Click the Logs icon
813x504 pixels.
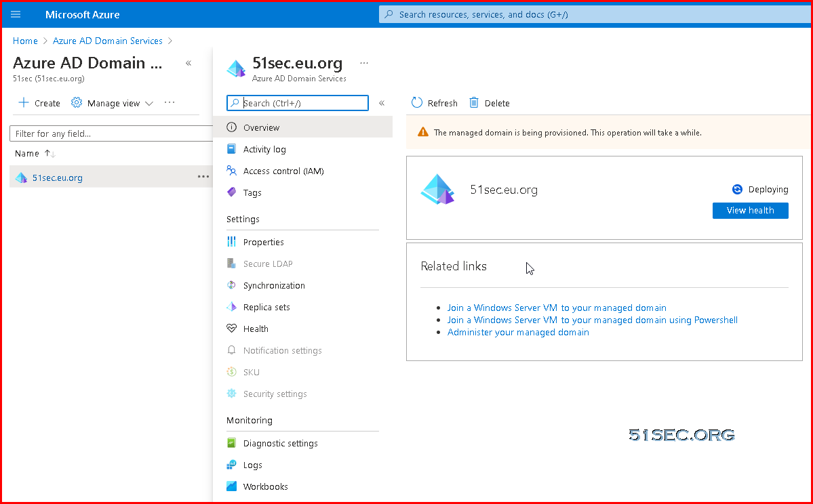click(x=232, y=465)
